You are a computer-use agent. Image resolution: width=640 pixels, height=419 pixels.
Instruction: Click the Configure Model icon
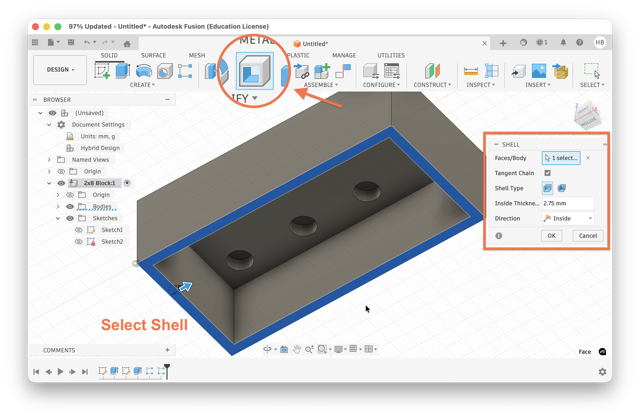[x=371, y=71]
